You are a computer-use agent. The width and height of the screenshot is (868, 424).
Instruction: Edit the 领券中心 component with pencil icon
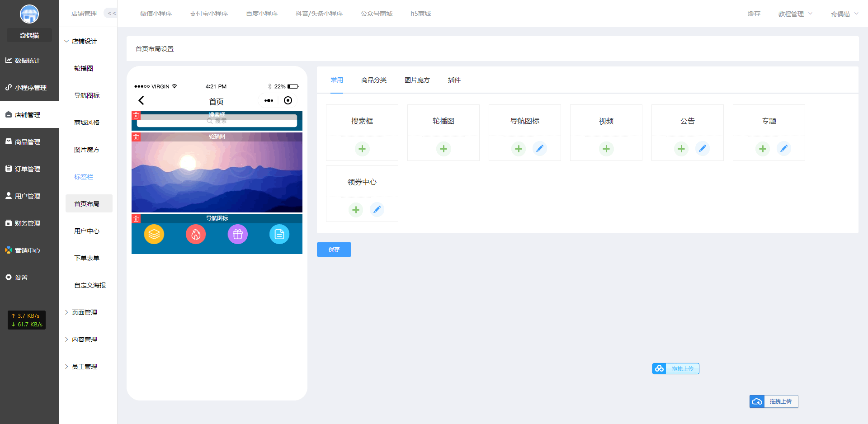click(x=377, y=210)
